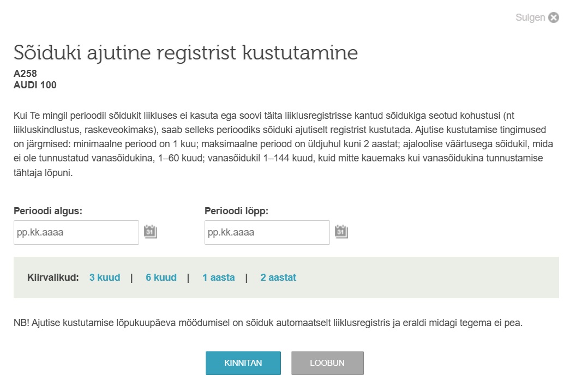Click the Perioodi algus label
This screenshot has height=392, width=576.
(48, 210)
